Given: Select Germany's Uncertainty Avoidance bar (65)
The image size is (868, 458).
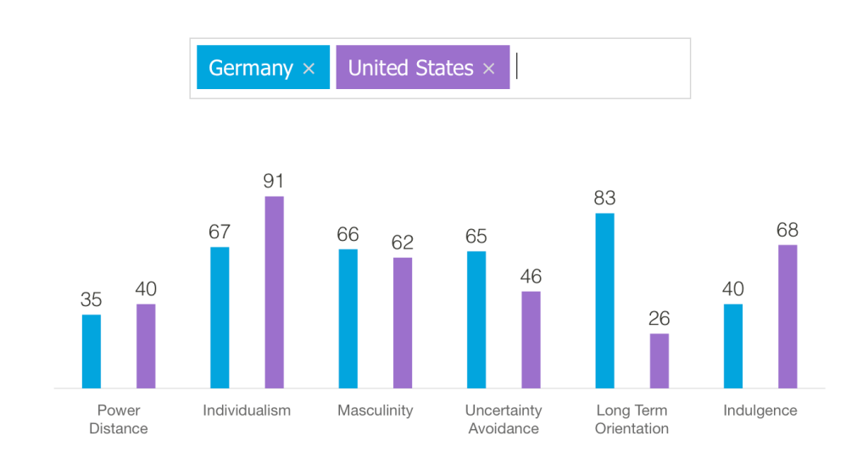Looking at the screenshot, I should pyautogui.click(x=476, y=319).
